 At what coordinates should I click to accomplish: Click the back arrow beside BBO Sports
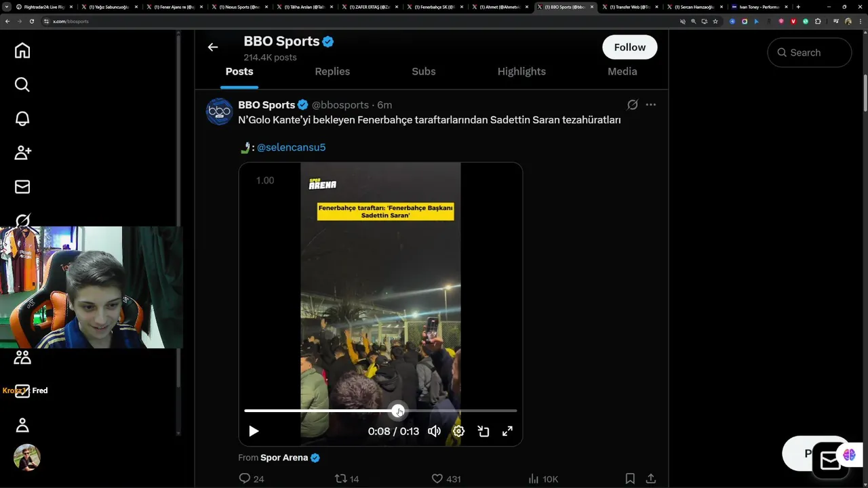pyautogui.click(x=213, y=47)
